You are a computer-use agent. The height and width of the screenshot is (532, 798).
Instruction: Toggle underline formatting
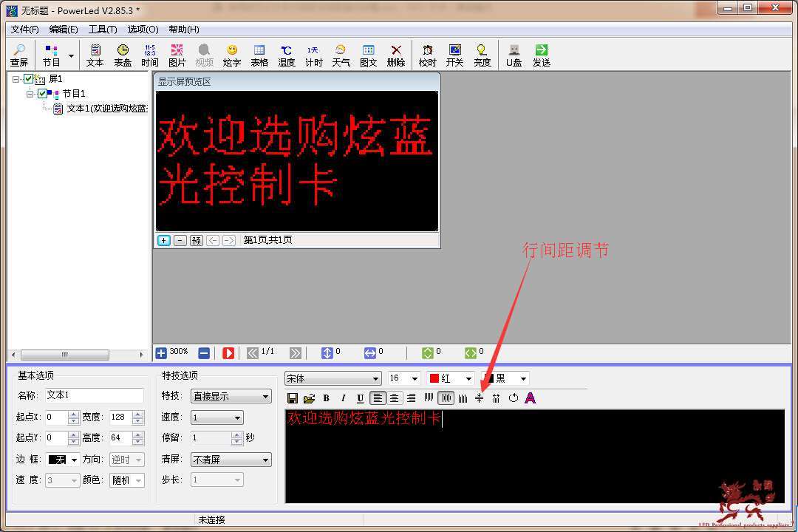(361, 398)
